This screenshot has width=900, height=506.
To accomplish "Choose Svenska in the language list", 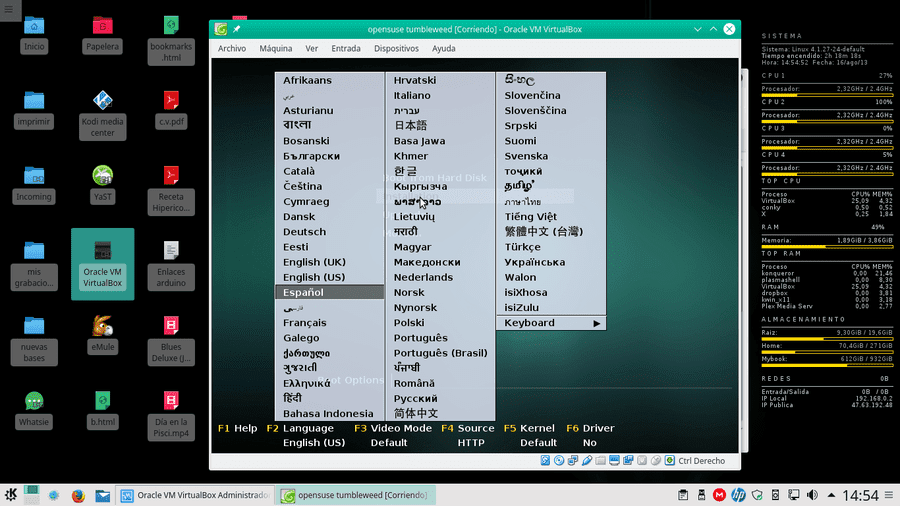I will click(551, 156).
